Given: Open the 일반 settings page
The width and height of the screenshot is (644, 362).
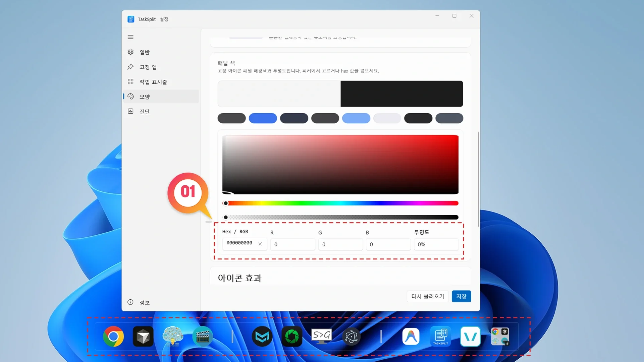Looking at the screenshot, I should 161,52.
